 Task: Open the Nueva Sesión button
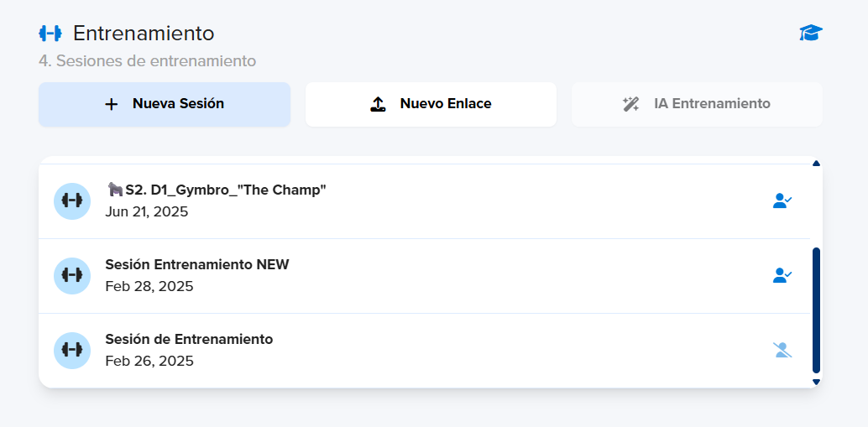coord(165,104)
